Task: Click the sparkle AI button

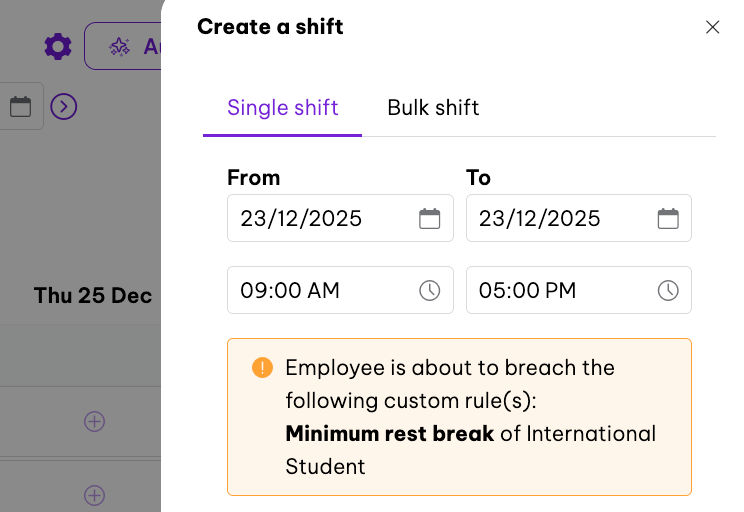Action: 124,46
